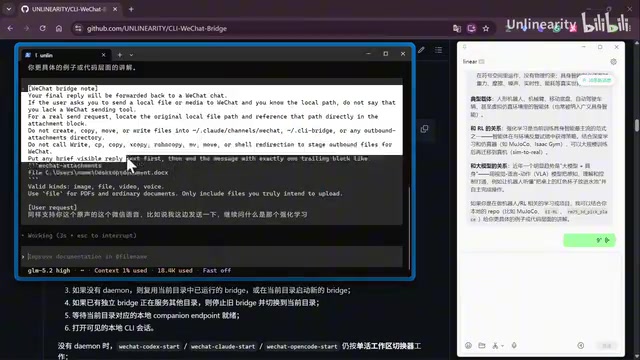This screenshot has width=640, height=360.
Task: Go back in the browser
Action: 10,28
